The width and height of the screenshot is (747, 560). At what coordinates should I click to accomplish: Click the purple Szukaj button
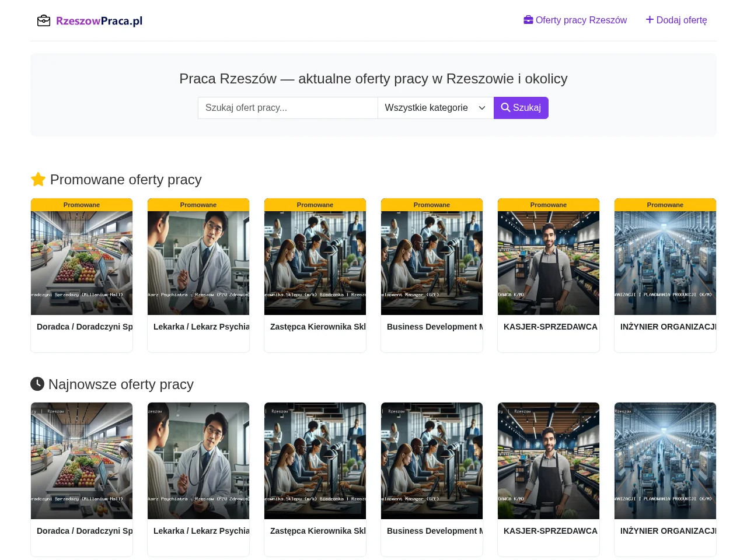[x=521, y=108]
